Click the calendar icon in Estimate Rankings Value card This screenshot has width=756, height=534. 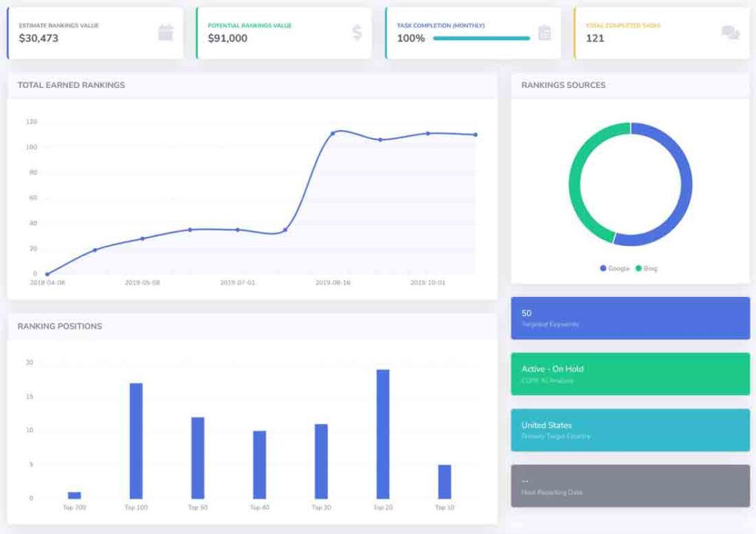[x=165, y=32]
